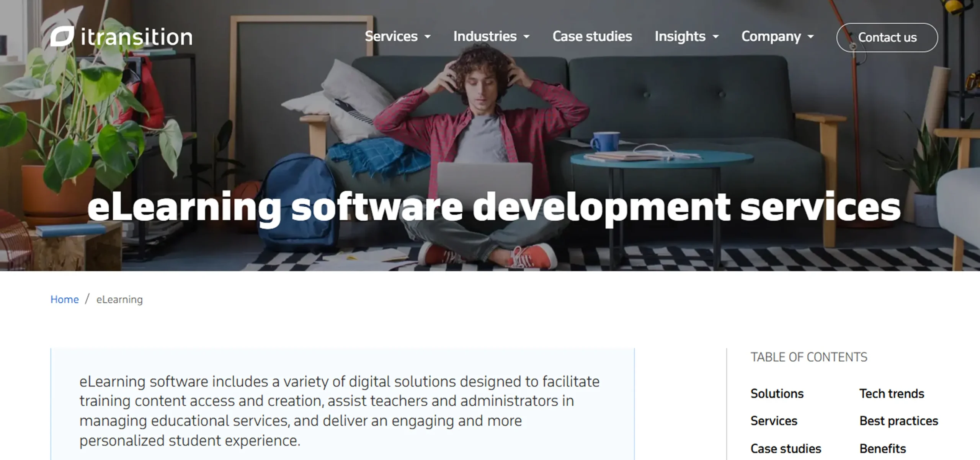Jump to Tech trends section
This screenshot has height=460, width=980.
[892, 393]
